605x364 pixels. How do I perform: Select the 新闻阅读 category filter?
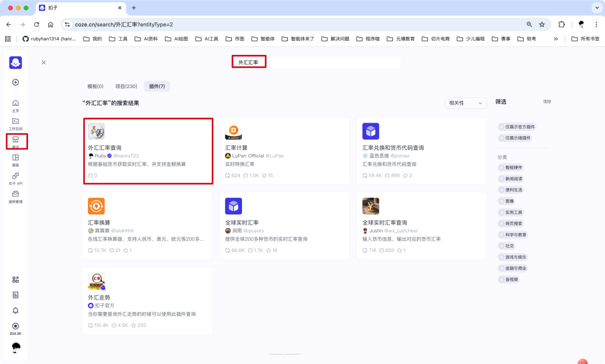(510, 179)
